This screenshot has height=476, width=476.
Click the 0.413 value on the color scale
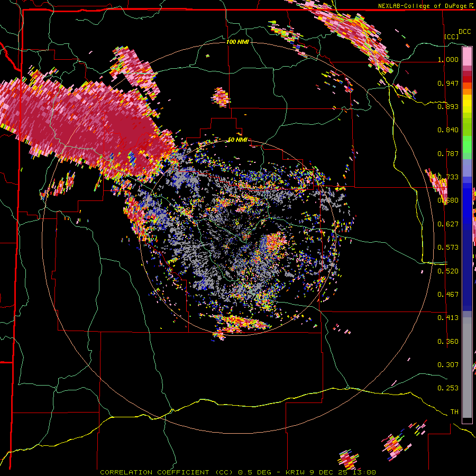tap(448, 318)
